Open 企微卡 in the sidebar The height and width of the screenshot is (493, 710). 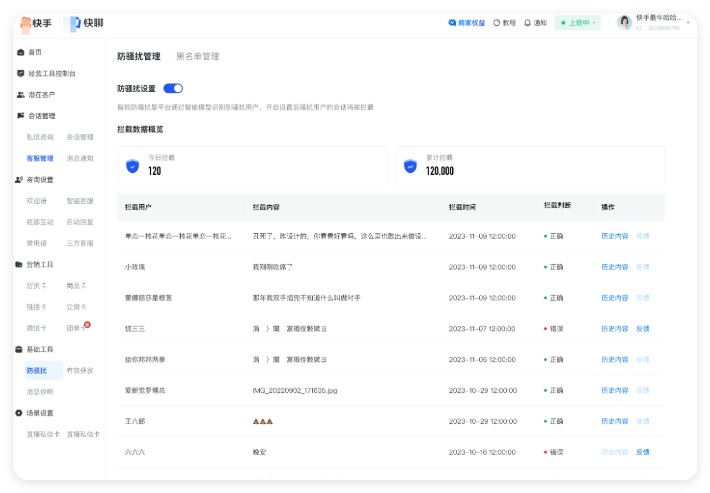click(77, 307)
